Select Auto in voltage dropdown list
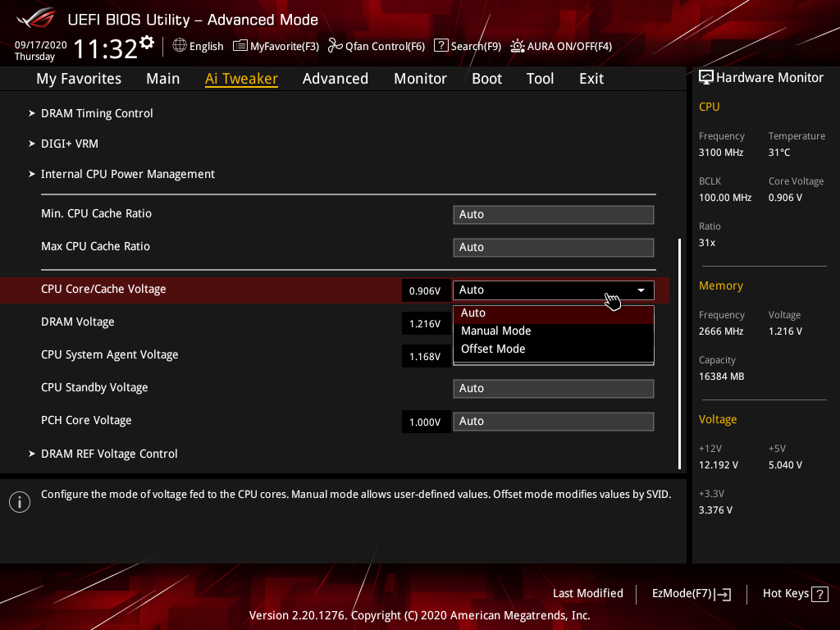This screenshot has width=840, height=630. pos(554,313)
